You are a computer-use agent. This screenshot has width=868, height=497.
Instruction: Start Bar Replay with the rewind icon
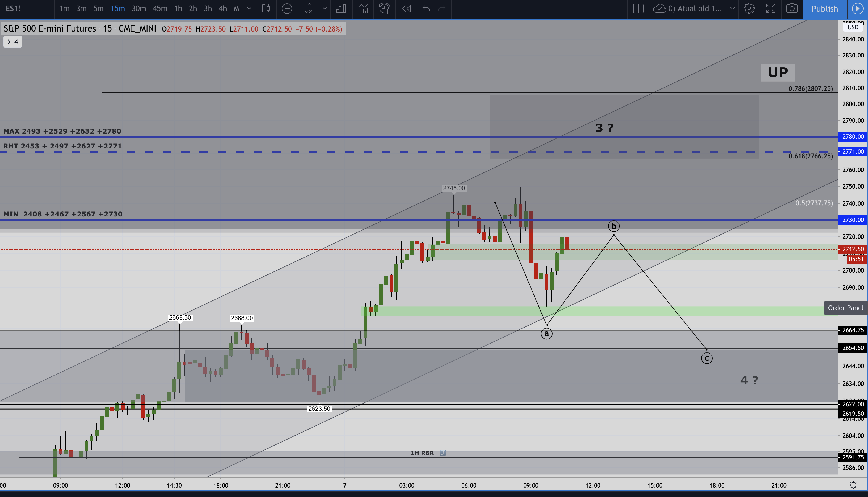point(406,9)
